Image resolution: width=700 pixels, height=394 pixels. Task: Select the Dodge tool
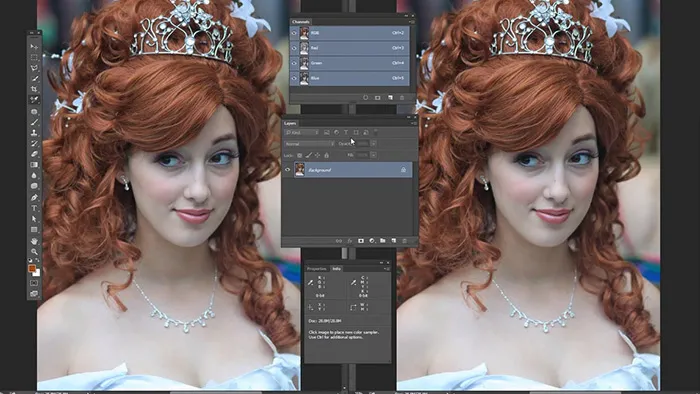[x=34, y=186]
